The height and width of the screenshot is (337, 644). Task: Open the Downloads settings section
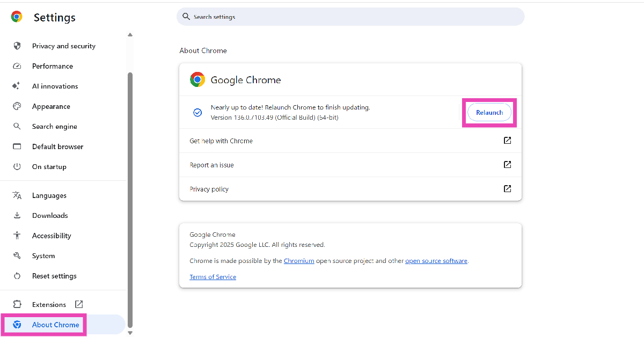pos(50,216)
